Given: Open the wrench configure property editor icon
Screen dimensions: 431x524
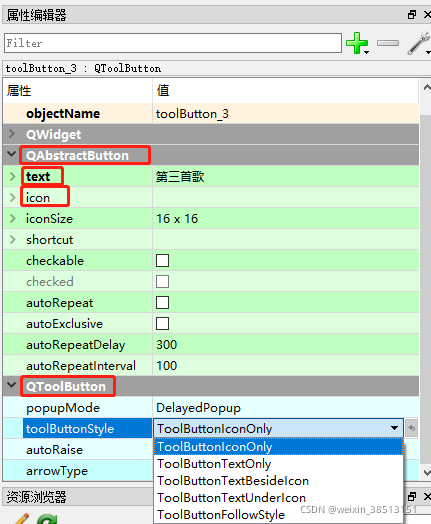Looking at the screenshot, I should click(418, 43).
